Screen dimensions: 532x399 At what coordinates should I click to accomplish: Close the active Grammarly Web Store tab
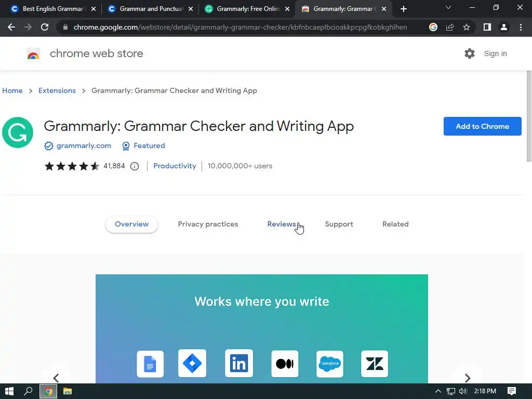(x=384, y=9)
